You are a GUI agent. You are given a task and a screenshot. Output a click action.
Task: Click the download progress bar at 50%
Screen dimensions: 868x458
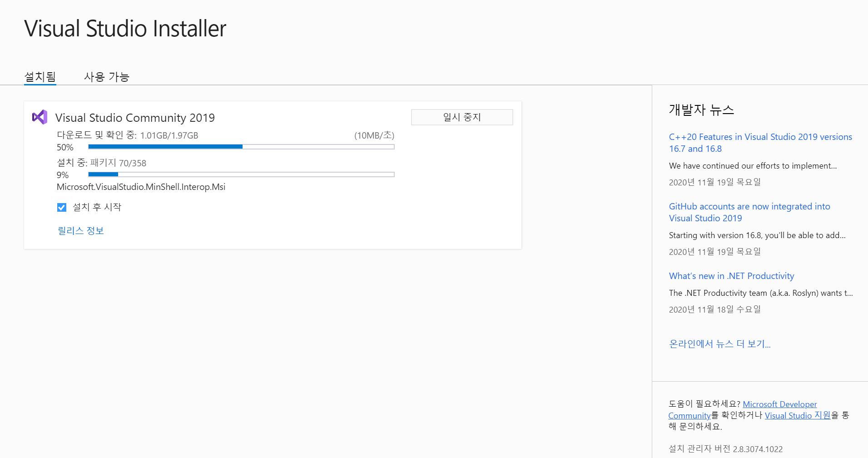[241, 147]
